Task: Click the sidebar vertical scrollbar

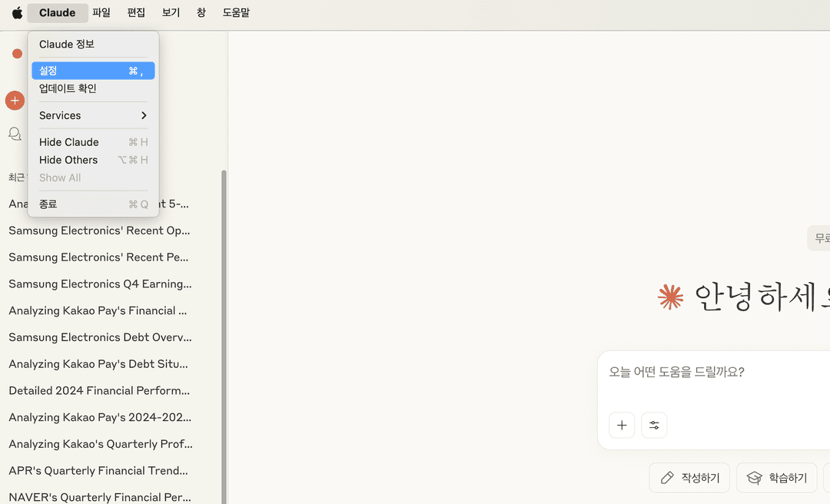Action: click(224, 337)
